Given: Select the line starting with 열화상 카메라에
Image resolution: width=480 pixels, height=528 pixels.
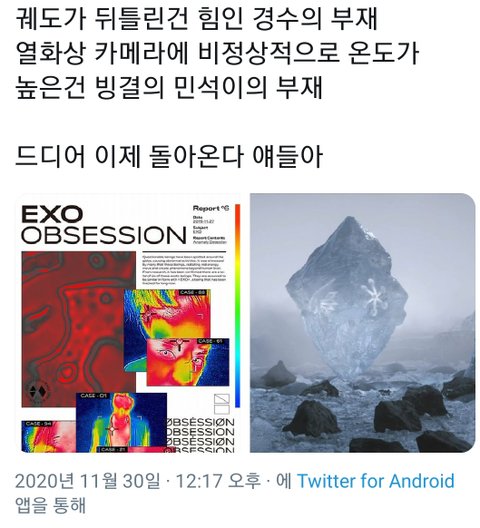Looking at the screenshot, I should tap(217, 53).
